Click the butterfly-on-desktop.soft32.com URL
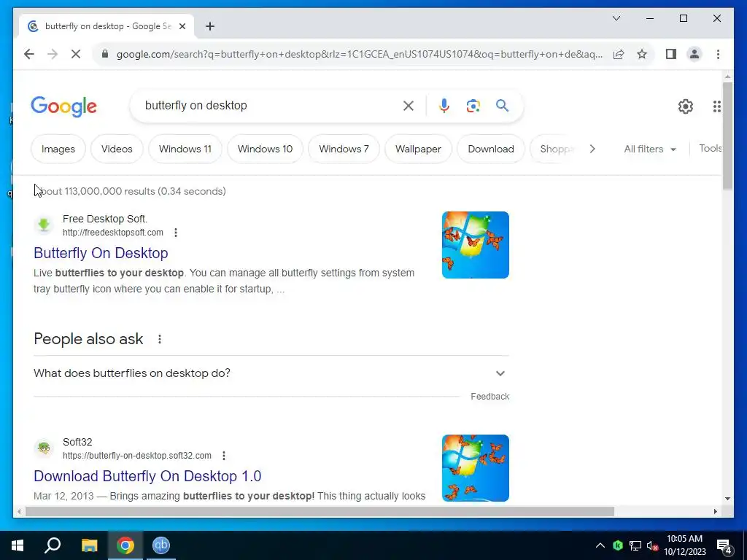Image resolution: width=747 pixels, height=560 pixels. click(137, 456)
